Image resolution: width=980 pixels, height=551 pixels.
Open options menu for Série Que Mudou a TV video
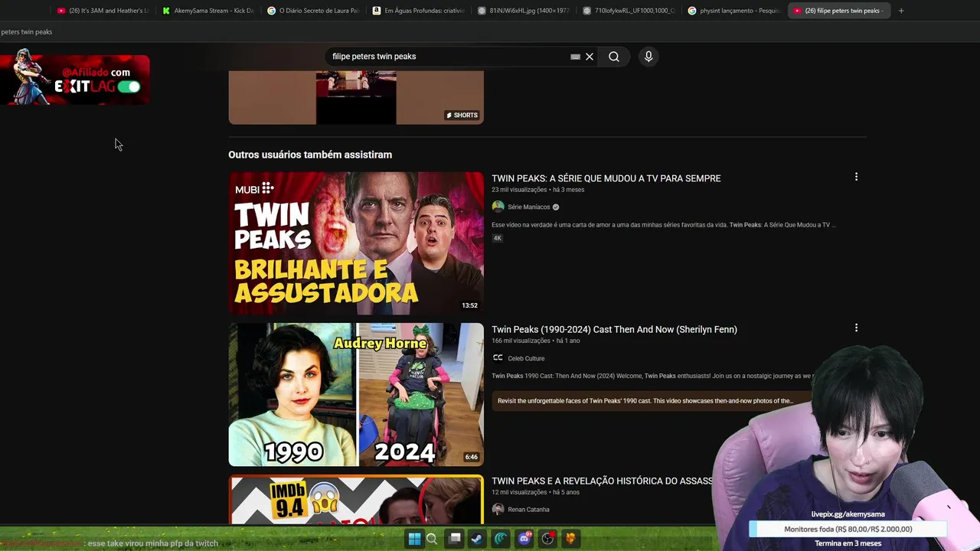856,177
